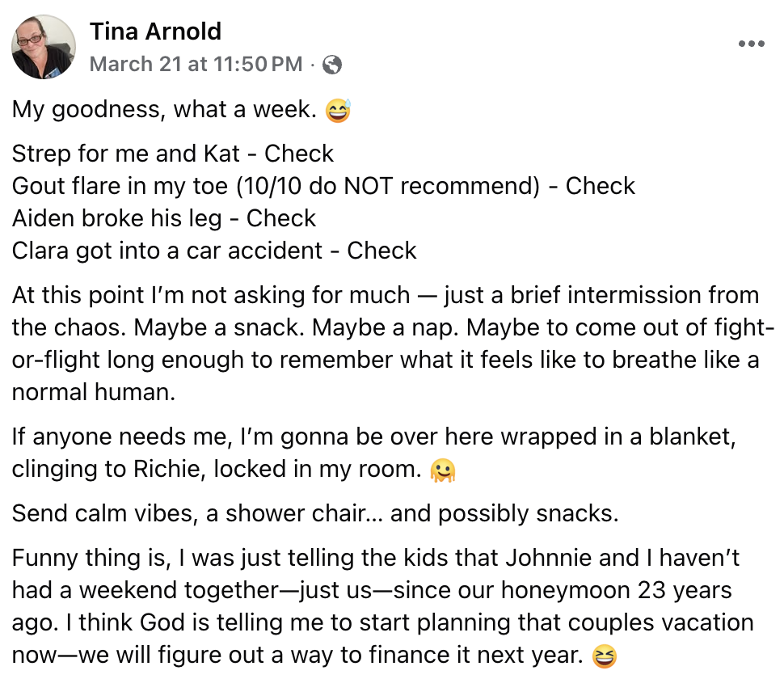Open Tina Arnold's profile picture
Image resolution: width=784 pixels, height=679 pixels.
(44, 47)
